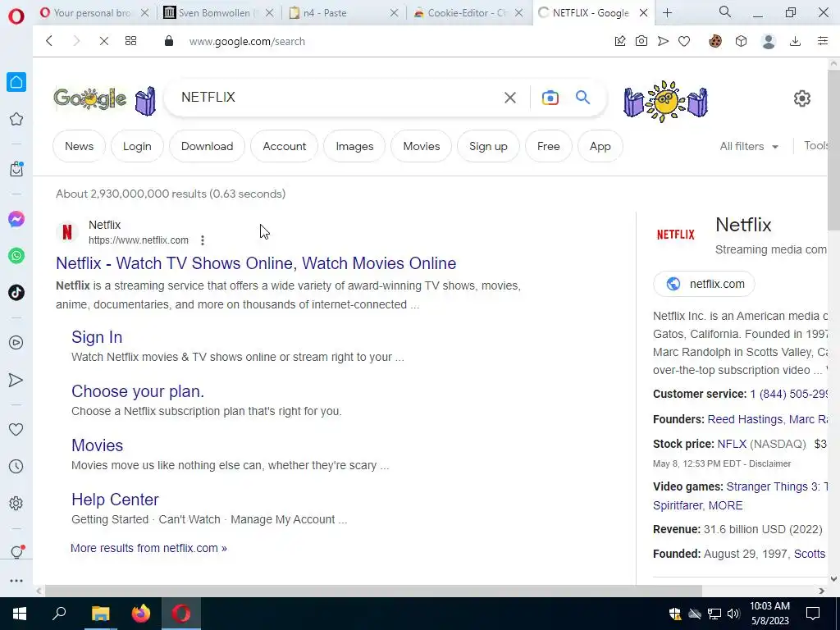
Task: Select the Login filter chip
Action: [137, 146]
